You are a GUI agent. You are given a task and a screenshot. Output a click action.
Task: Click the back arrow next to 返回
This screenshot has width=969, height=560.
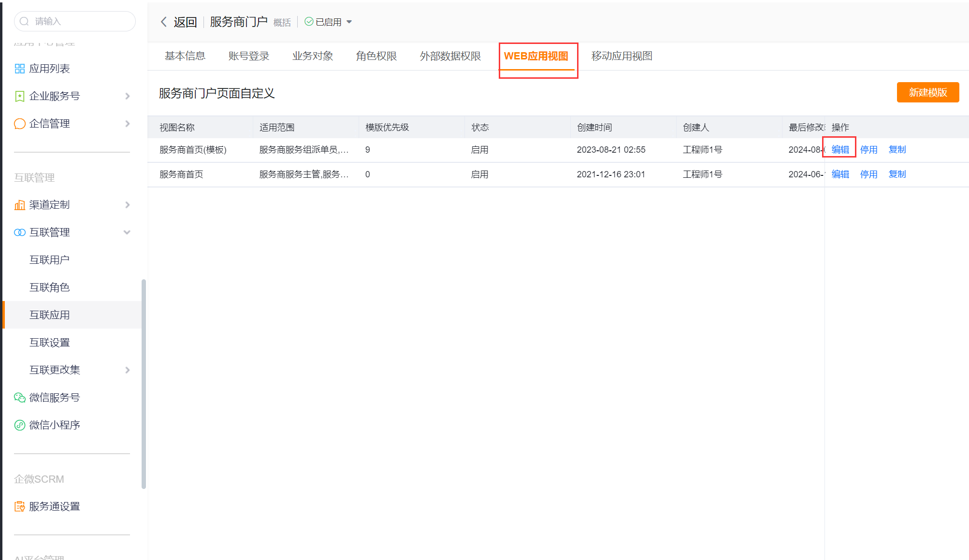(164, 22)
